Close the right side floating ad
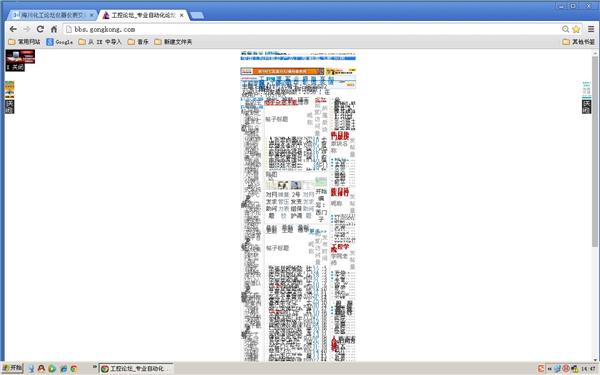The image size is (600, 375). (586, 107)
